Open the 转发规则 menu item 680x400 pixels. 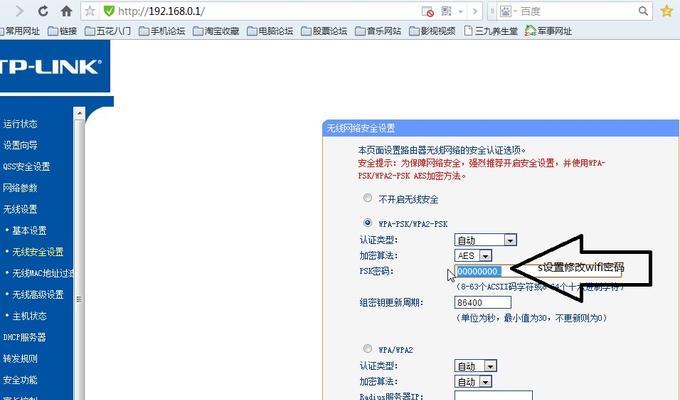pyautogui.click(x=20, y=358)
